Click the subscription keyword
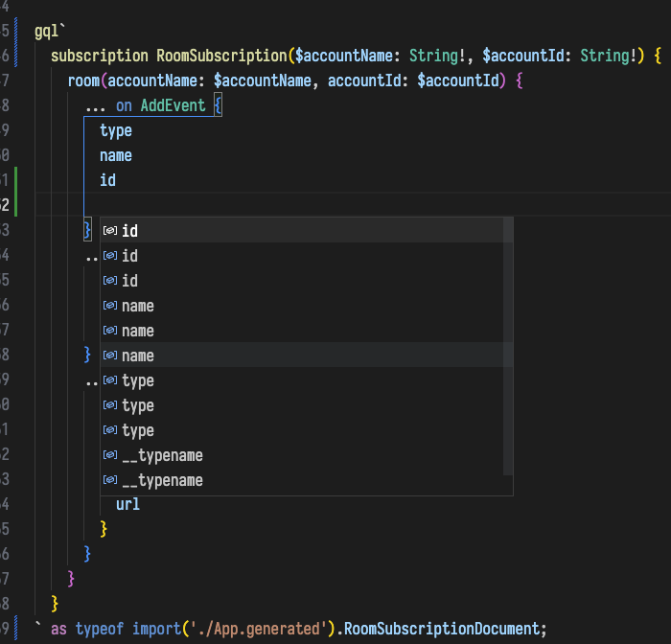This screenshot has height=644, width=671. [x=100, y=56]
